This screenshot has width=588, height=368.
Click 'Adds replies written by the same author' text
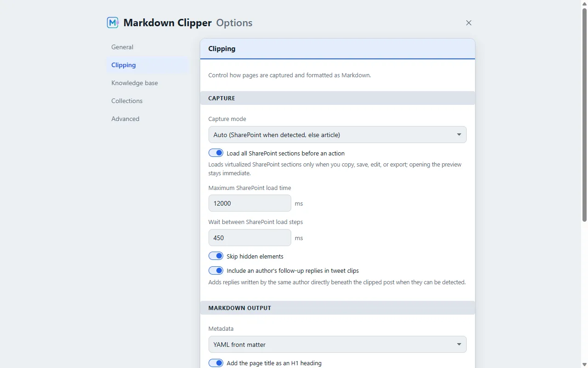[x=337, y=282]
